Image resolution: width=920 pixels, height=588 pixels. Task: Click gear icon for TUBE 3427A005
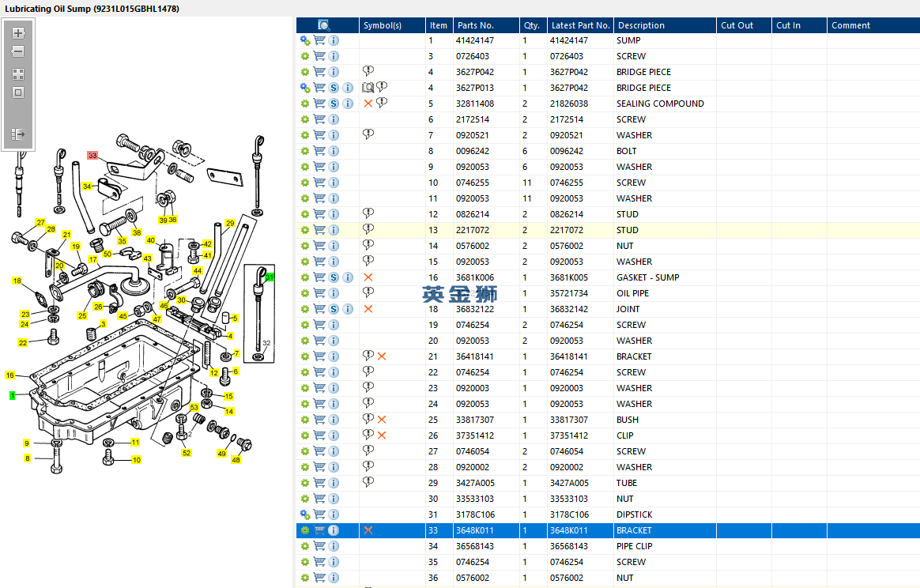(305, 483)
